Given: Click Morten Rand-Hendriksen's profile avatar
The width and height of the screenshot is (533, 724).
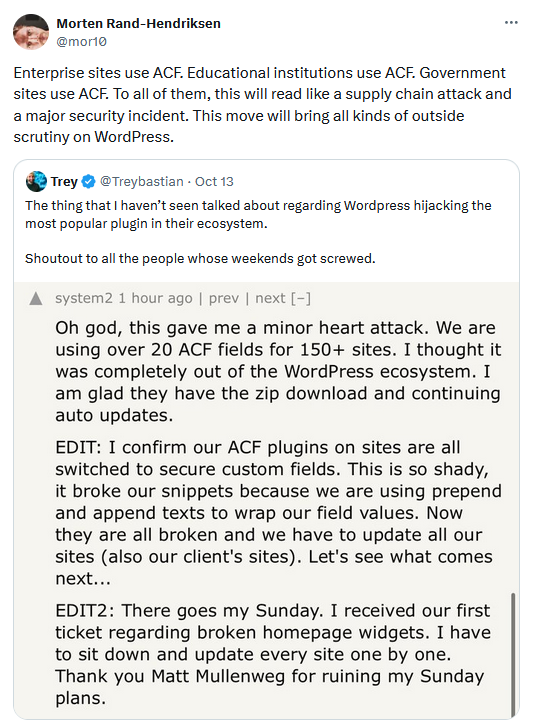Looking at the screenshot, I should pyautogui.click(x=31, y=32).
